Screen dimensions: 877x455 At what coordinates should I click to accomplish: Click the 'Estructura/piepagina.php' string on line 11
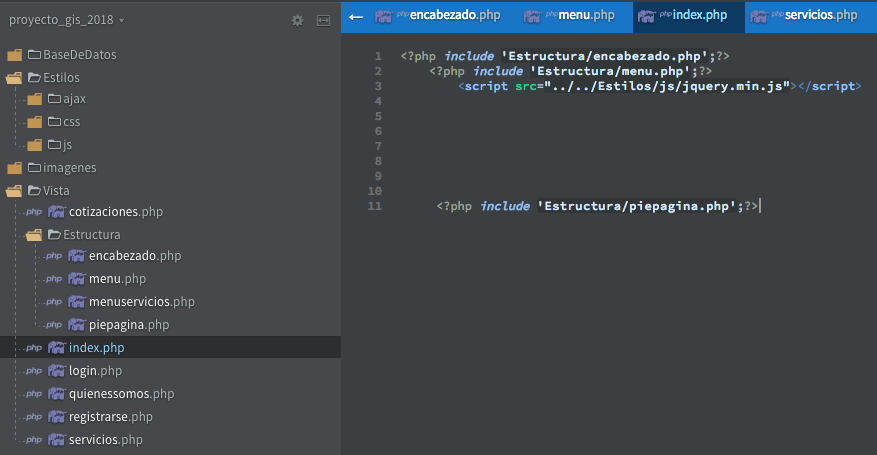tap(636, 206)
